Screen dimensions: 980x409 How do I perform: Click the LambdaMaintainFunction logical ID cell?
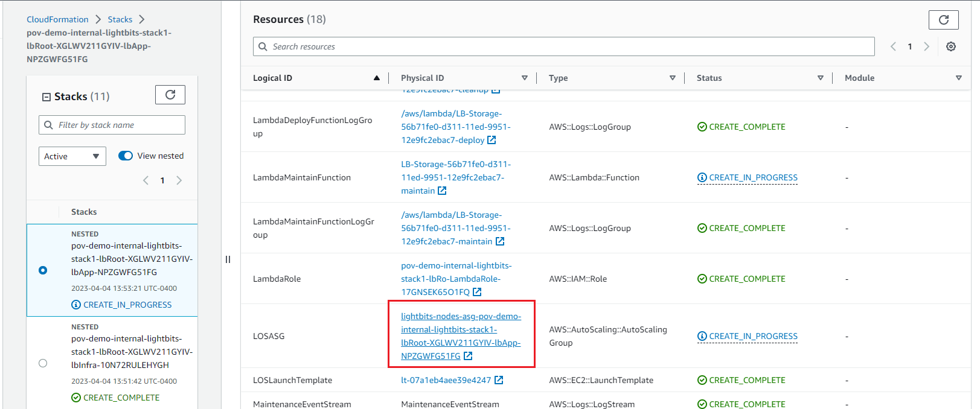tap(302, 177)
